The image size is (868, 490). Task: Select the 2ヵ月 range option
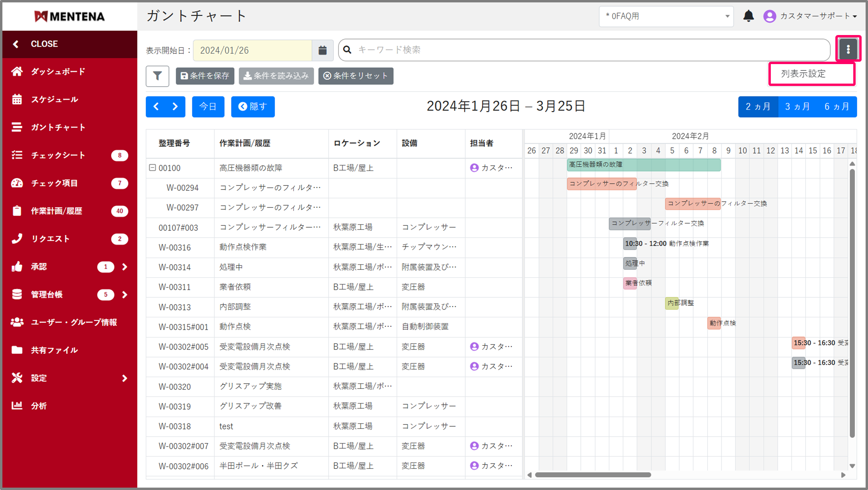tap(758, 107)
